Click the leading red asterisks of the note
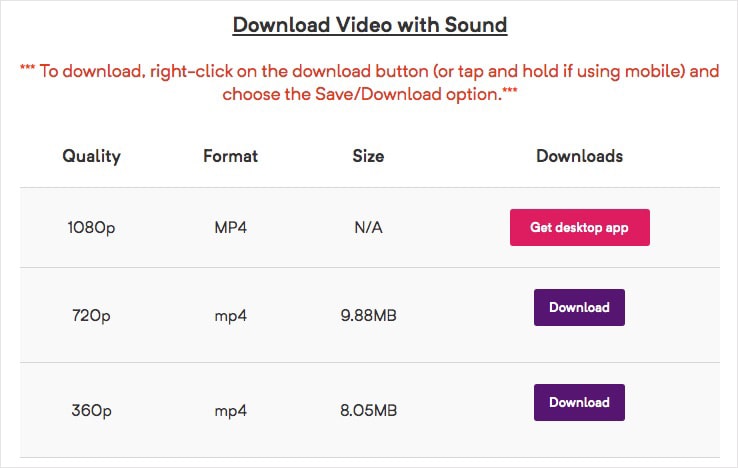738x468 pixels. 27,74
